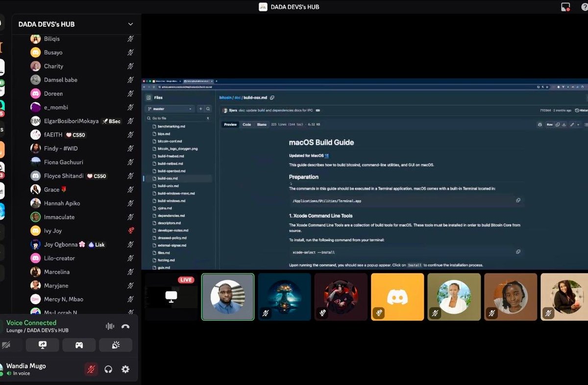
Task: Open commit History for build-osx.md
Action: tap(581, 110)
